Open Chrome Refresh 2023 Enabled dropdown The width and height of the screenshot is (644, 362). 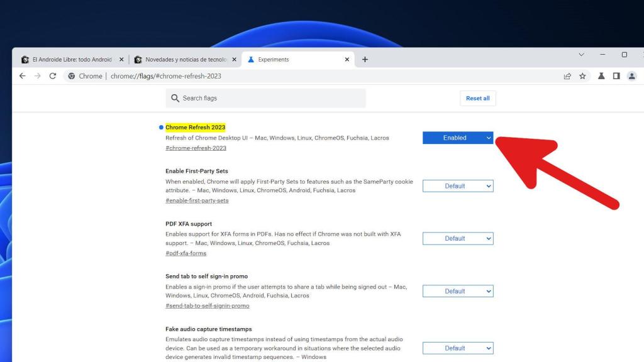(x=458, y=138)
